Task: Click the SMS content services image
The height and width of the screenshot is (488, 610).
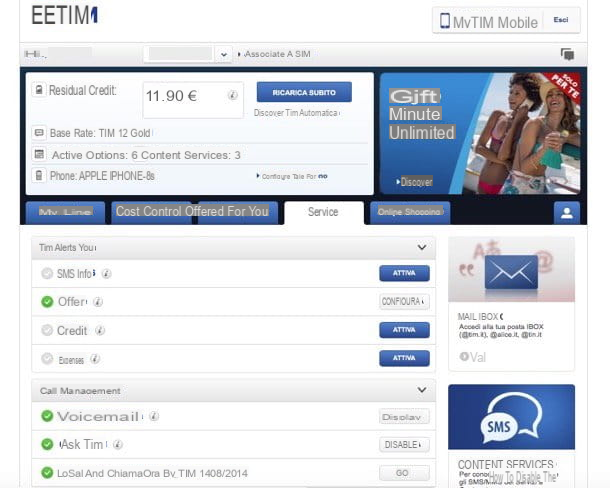Action: point(511,417)
